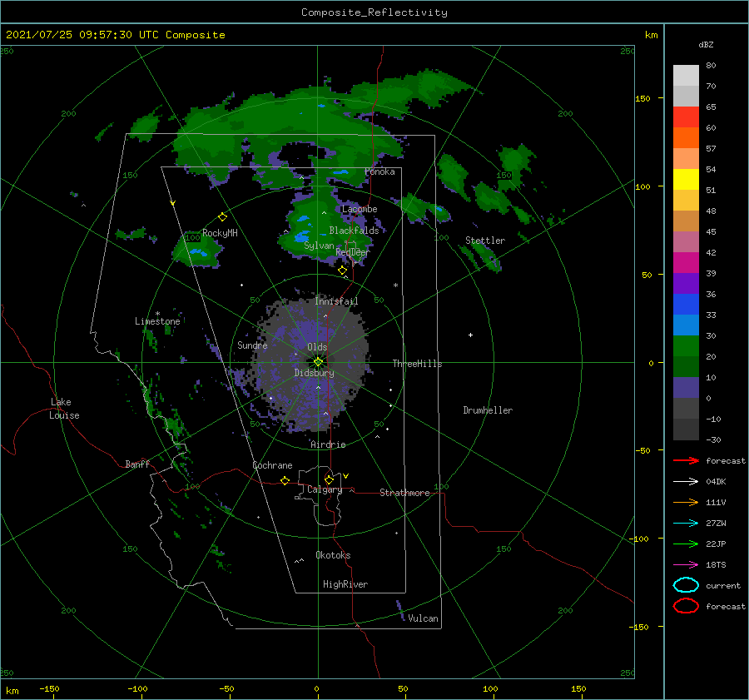
Task: Click the Okotoks city label
Action: [334, 555]
